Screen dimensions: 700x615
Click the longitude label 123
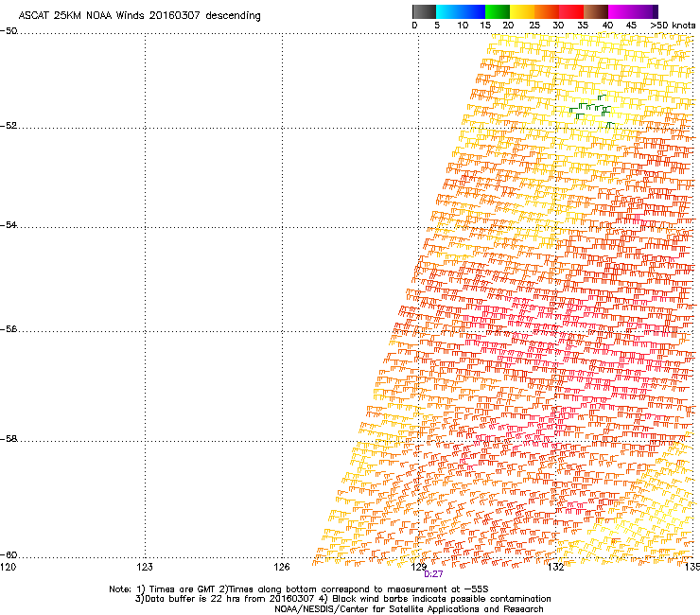click(145, 567)
